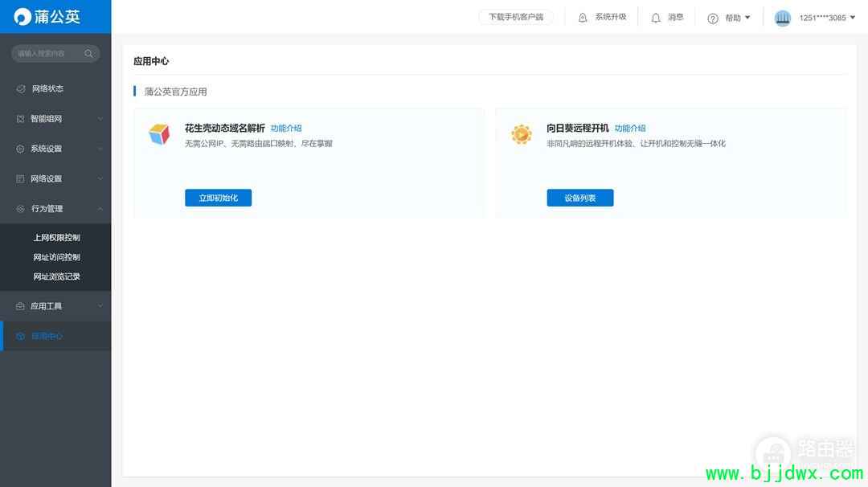Open 上网权限控制 submenu item
868x487 pixels.
coord(56,237)
